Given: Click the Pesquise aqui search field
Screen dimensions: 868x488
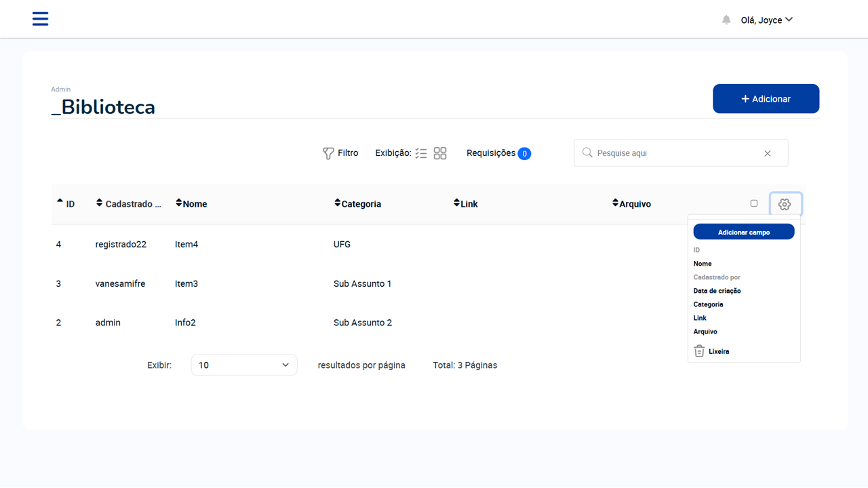Looking at the screenshot, I should pos(681,153).
